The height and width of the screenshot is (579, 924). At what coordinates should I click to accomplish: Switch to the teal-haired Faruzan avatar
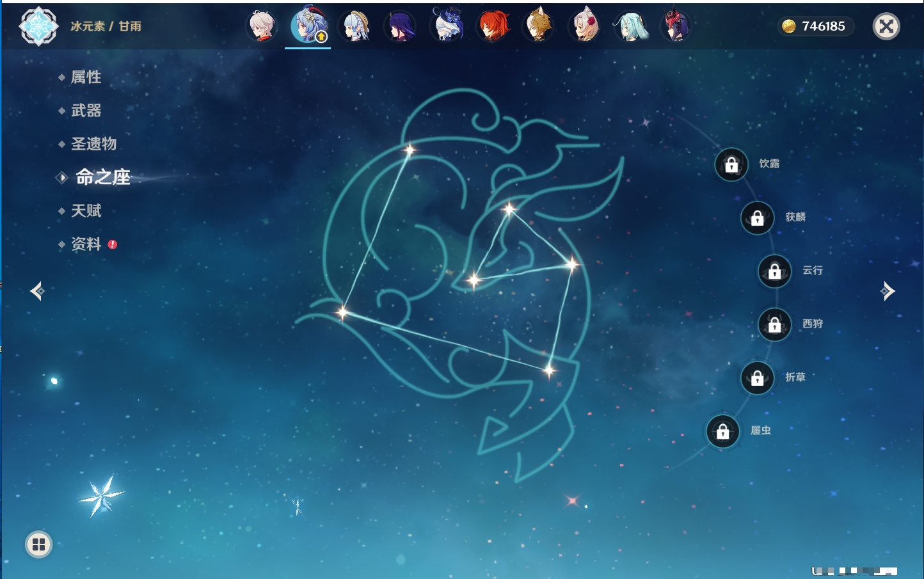coord(631,26)
